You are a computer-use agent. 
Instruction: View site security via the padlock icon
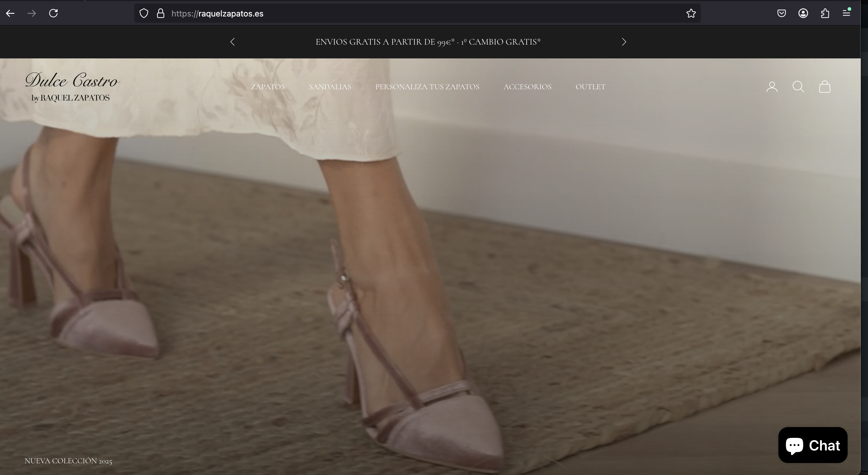(x=160, y=13)
